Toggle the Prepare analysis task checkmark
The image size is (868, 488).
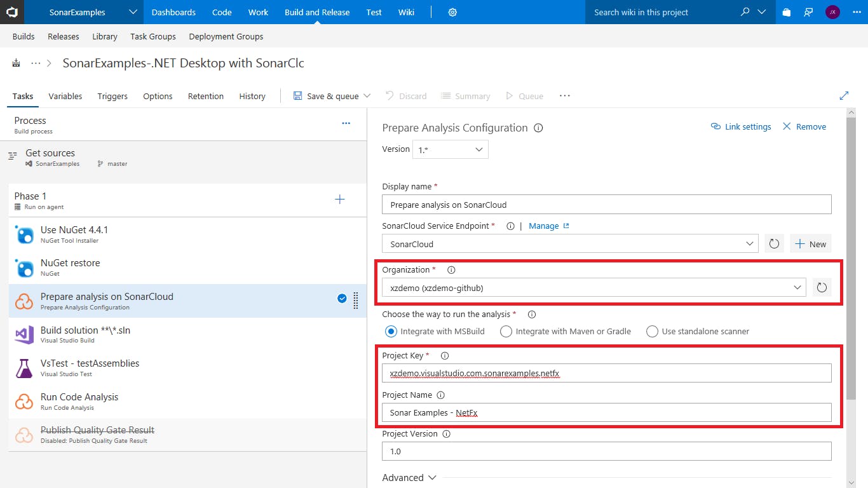point(342,299)
